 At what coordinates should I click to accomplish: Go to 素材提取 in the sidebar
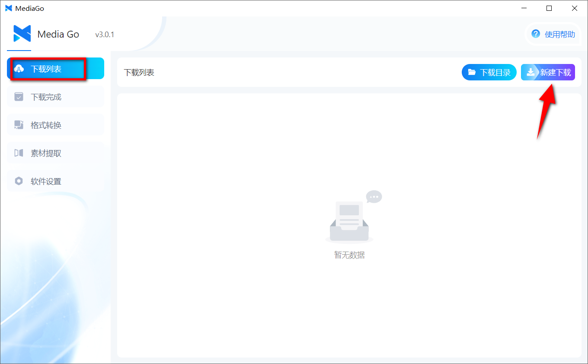(x=55, y=153)
